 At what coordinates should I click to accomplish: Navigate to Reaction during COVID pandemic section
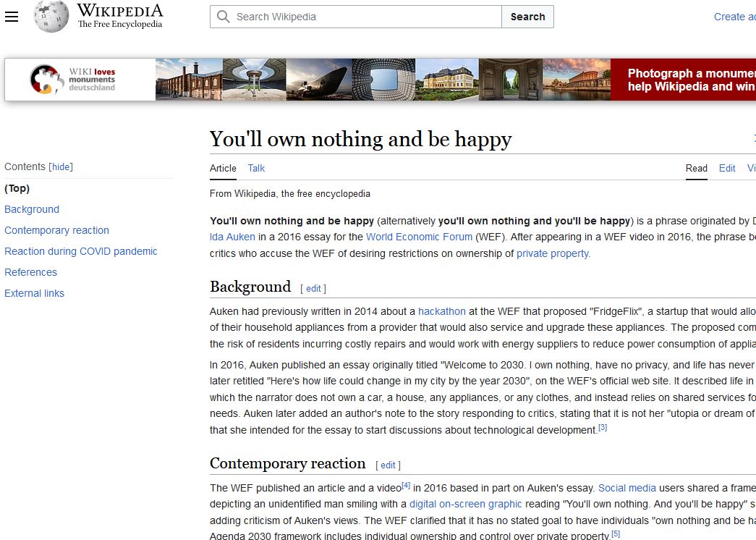[x=80, y=251]
